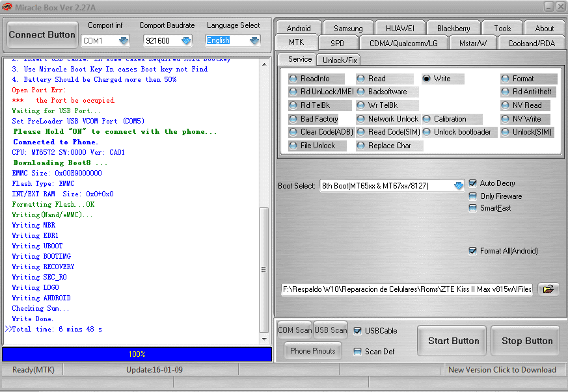Viewport: 568px width, 392px height.
Task: Switch to the Blackberry tab
Action: pyautogui.click(x=453, y=28)
